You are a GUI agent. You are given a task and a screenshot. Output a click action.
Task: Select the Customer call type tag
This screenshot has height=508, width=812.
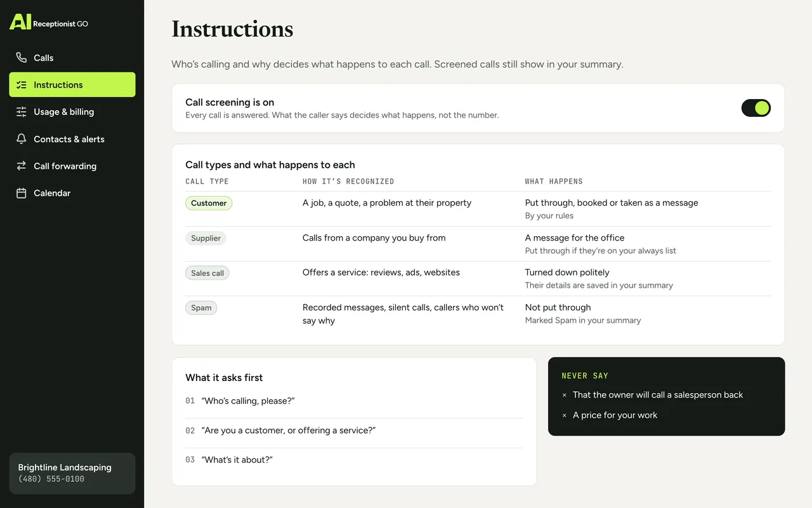[209, 203]
